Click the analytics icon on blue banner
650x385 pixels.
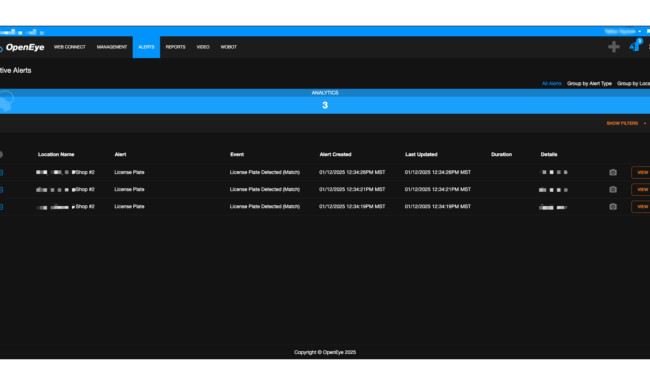6,102
